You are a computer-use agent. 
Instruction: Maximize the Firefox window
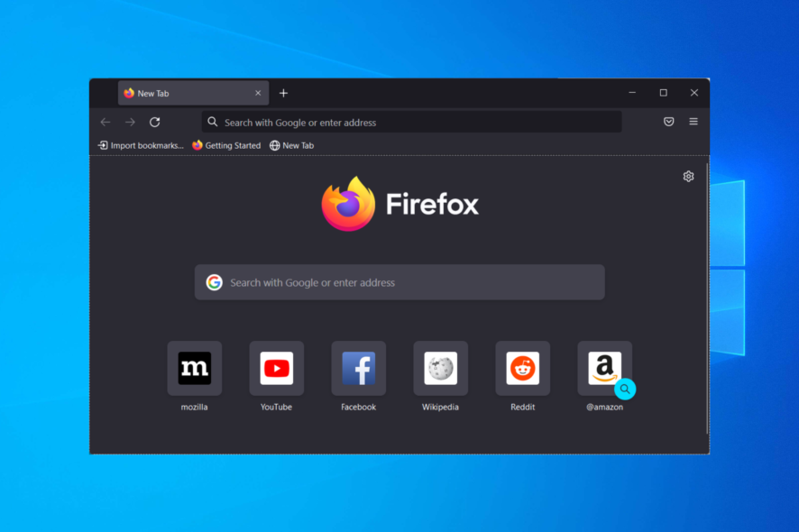click(664, 93)
